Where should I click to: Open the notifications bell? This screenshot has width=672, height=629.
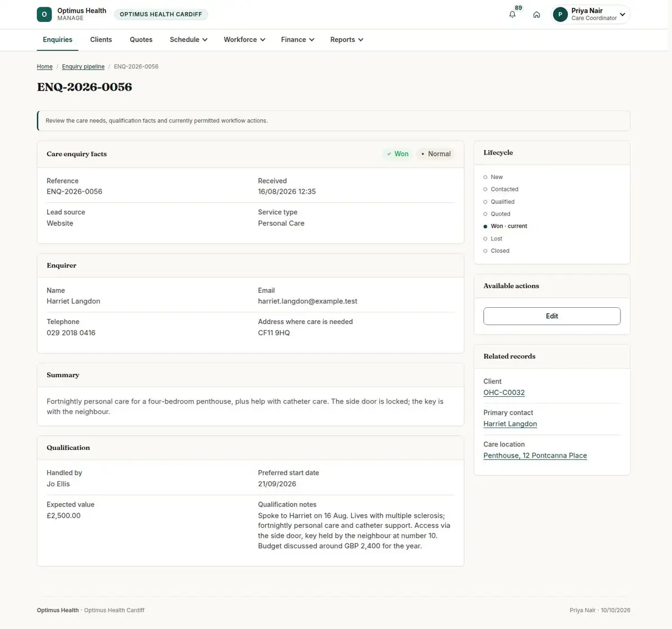512,15
